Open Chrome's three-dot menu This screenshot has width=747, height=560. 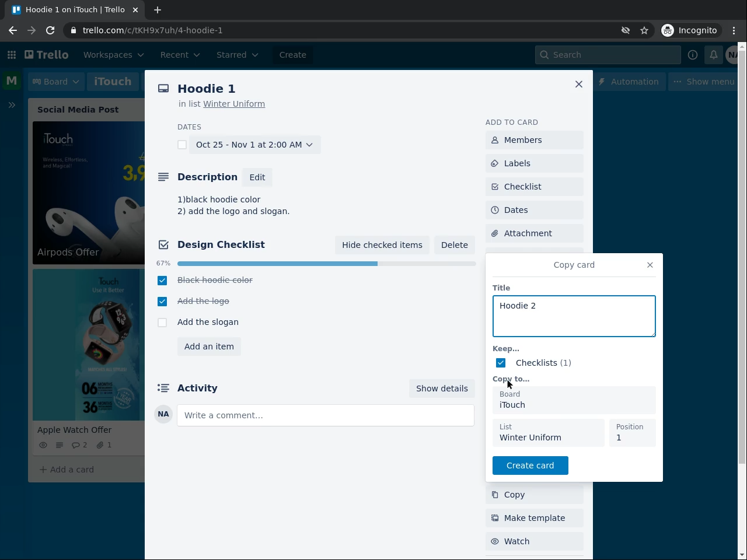coord(734,30)
